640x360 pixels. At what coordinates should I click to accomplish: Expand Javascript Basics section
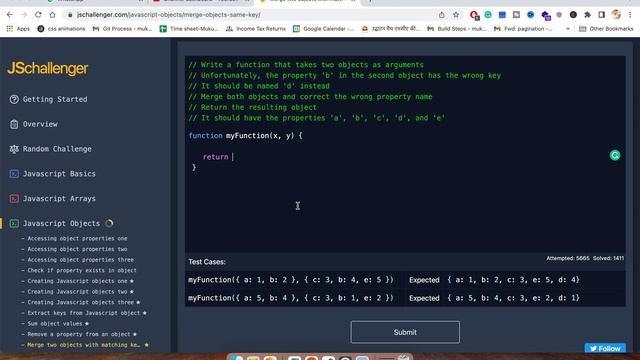tap(59, 174)
